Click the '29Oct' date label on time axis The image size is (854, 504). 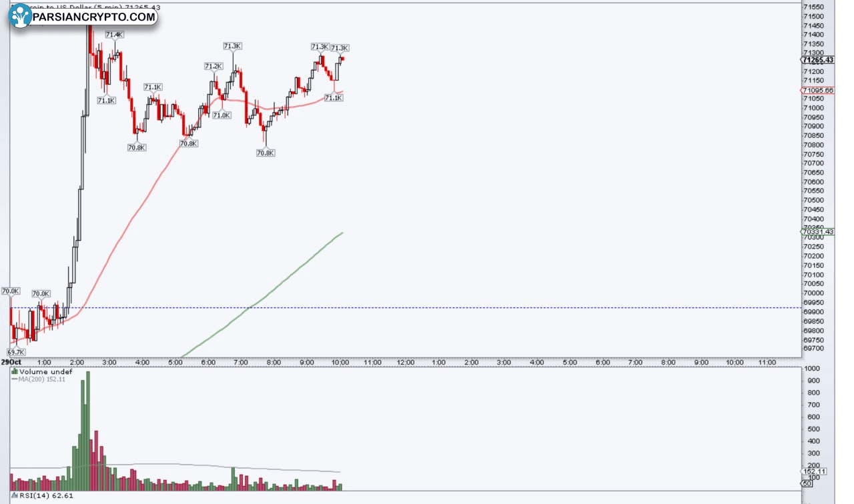pos(11,362)
